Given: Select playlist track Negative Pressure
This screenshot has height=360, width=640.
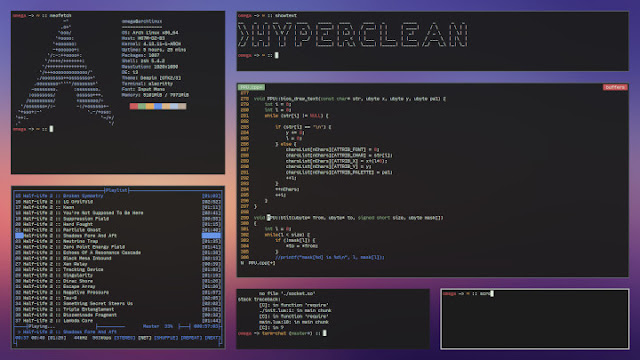Looking at the screenshot, I should click(118, 292).
